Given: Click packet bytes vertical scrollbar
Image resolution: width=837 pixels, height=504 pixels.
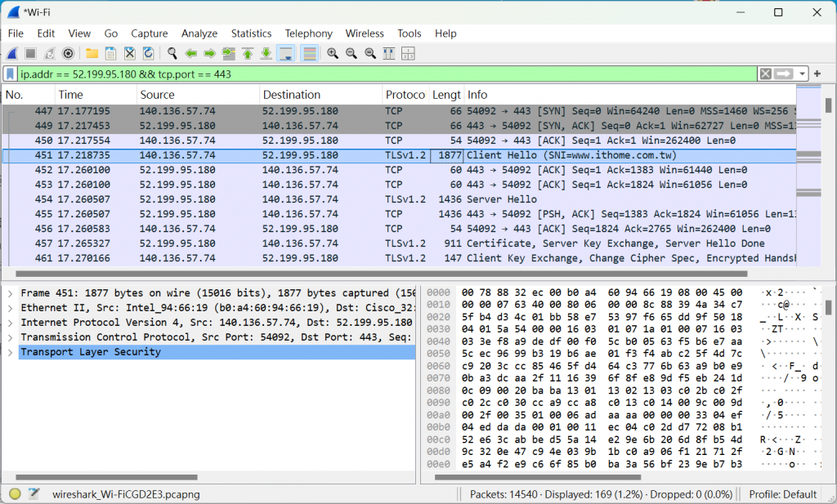Looking at the screenshot, I should 829,307.
